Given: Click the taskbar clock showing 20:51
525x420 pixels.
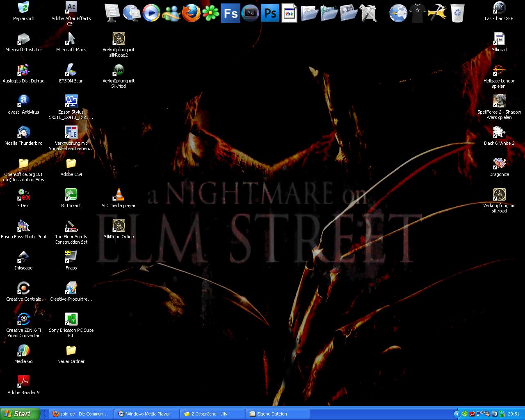Looking at the screenshot, I should [514, 414].
